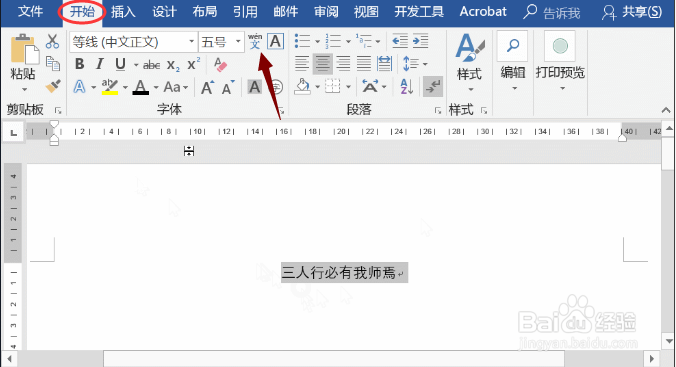Align text right

point(343,64)
